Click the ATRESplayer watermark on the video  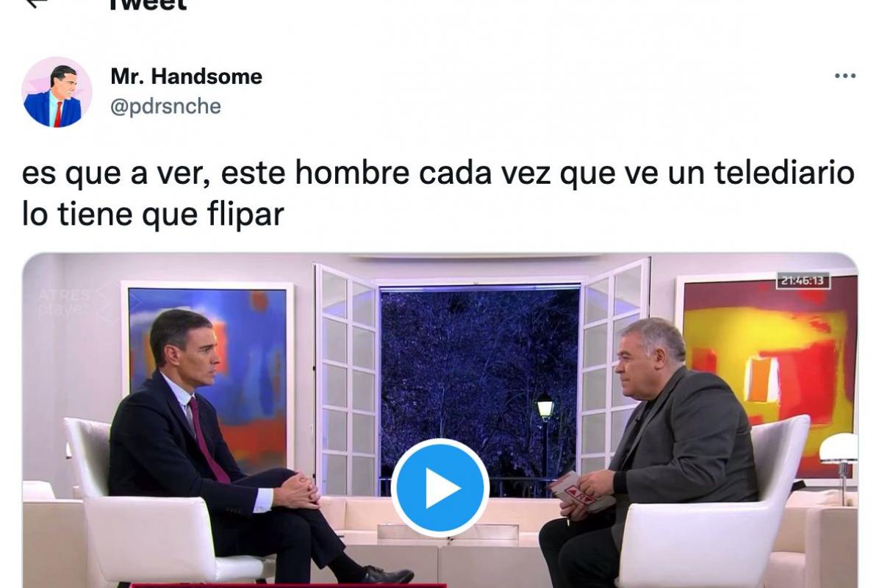coord(68,300)
